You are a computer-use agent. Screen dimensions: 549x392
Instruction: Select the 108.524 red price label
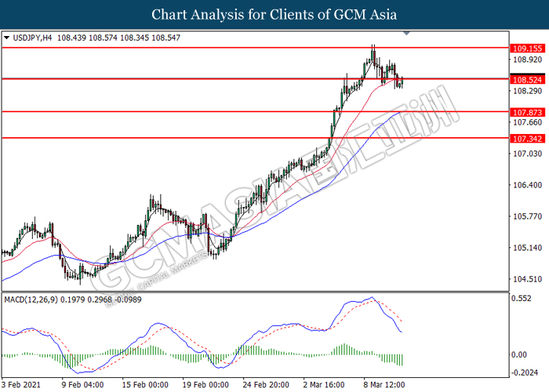(x=527, y=79)
